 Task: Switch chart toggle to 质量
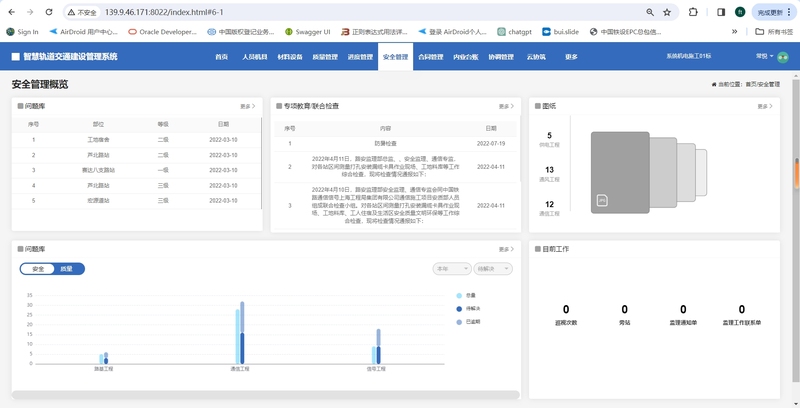pos(67,269)
